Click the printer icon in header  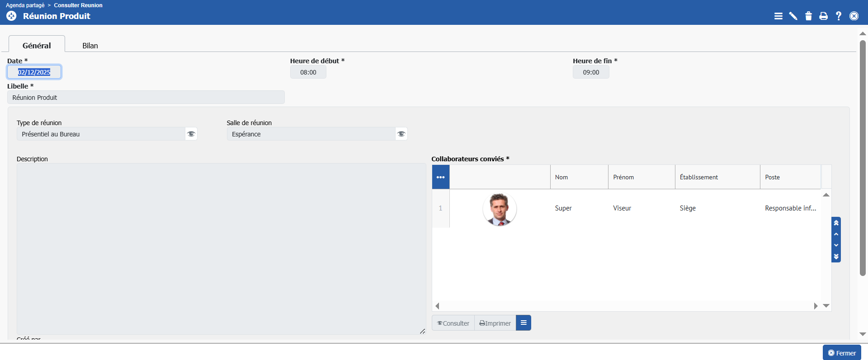823,16
